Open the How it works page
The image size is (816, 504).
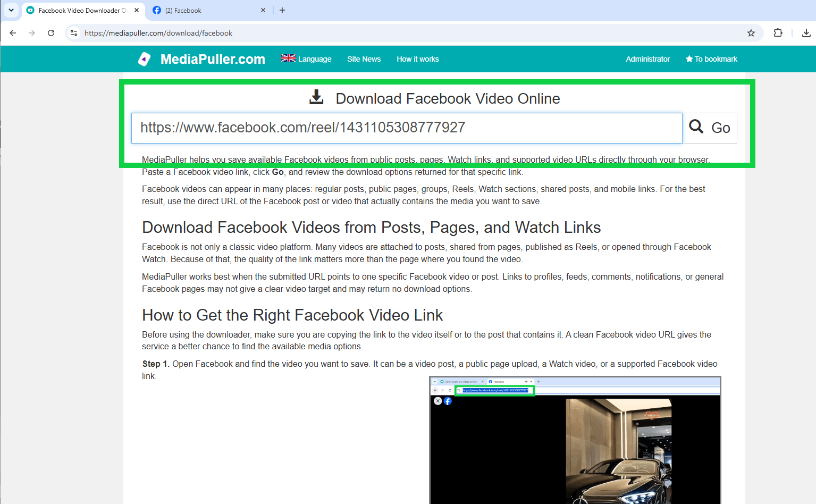pyautogui.click(x=418, y=59)
